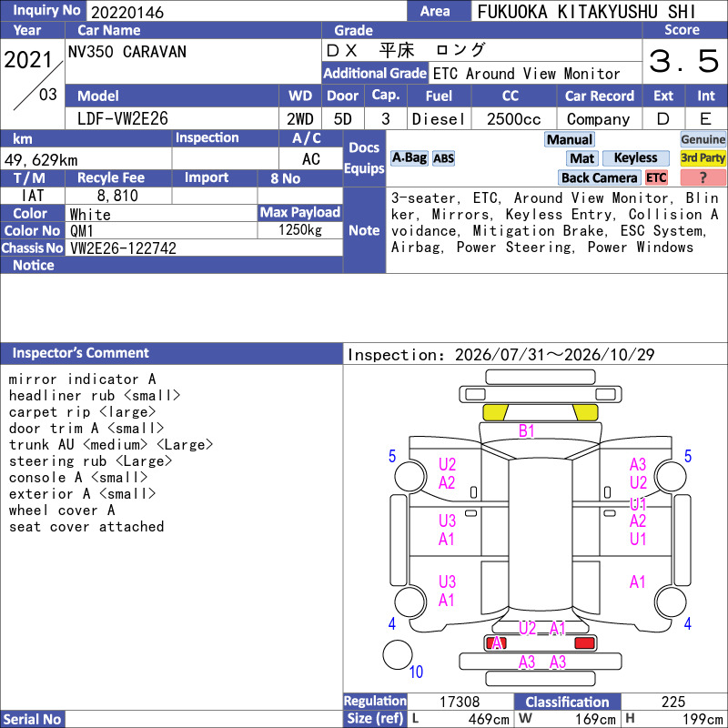Click the red left tail light

pos(496,643)
